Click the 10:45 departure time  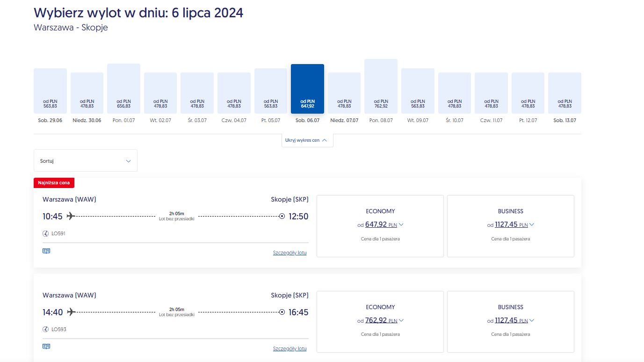click(x=53, y=217)
